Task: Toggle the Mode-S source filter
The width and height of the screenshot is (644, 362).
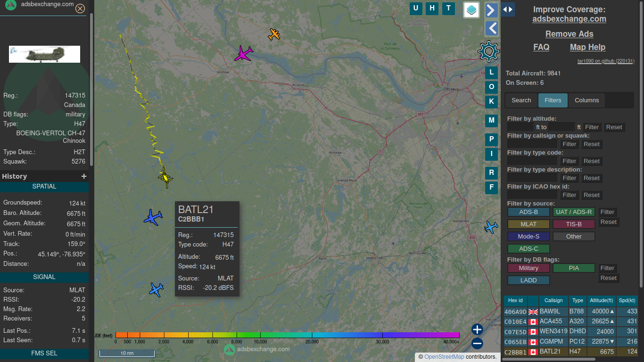Action: click(x=528, y=237)
